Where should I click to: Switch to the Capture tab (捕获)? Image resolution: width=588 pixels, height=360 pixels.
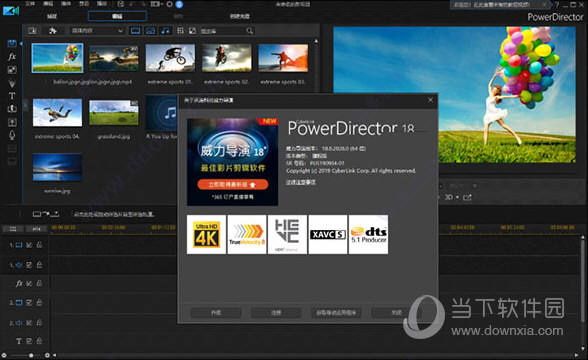coord(52,16)
